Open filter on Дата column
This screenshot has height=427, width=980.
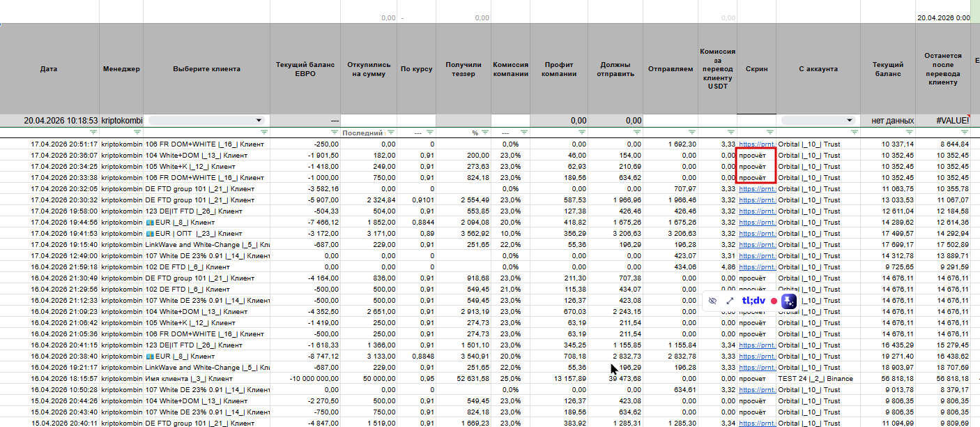(95, 133)
